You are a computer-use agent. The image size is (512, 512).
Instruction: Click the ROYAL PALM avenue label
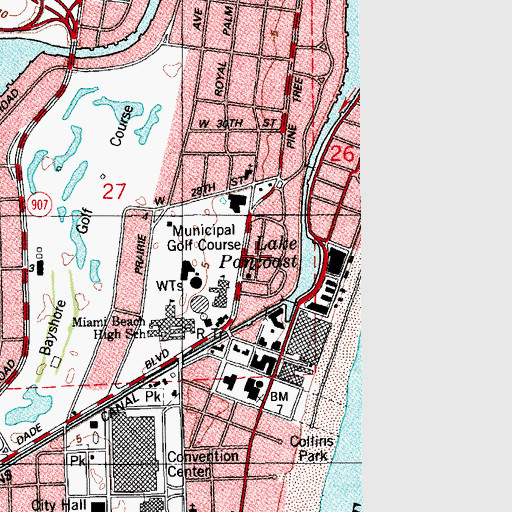(x=224, y=52)
